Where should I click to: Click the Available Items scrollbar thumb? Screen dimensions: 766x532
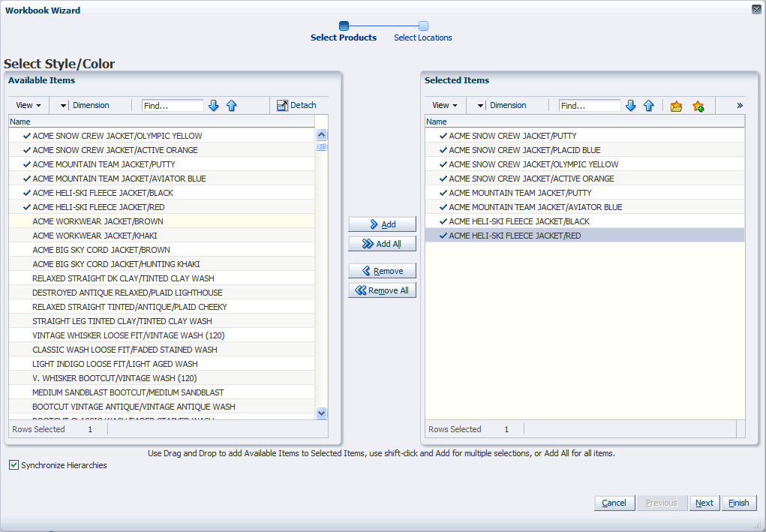coord(321,146)
